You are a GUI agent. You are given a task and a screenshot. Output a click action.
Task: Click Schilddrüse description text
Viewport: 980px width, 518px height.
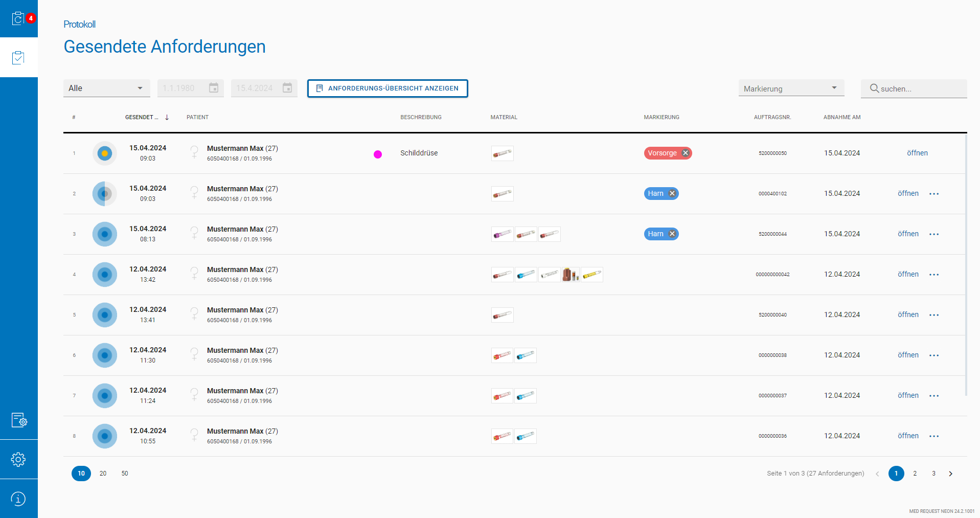point(419,153)
